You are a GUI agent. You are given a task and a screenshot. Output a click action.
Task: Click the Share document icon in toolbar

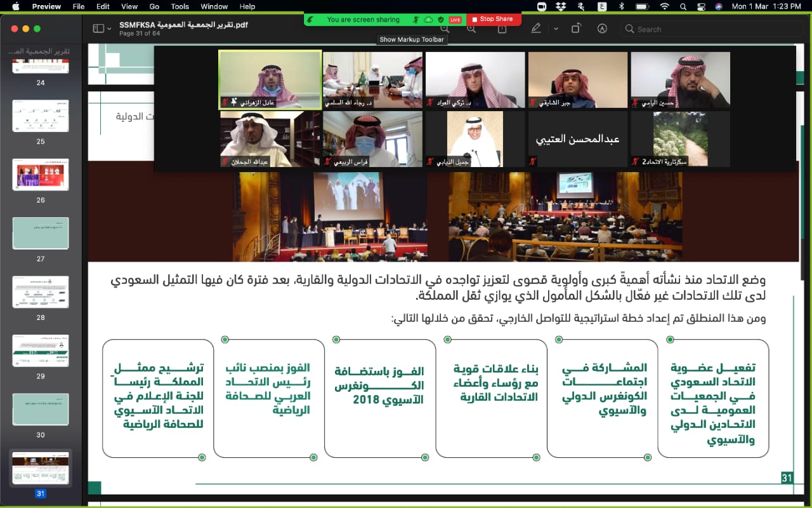point(502,29)
